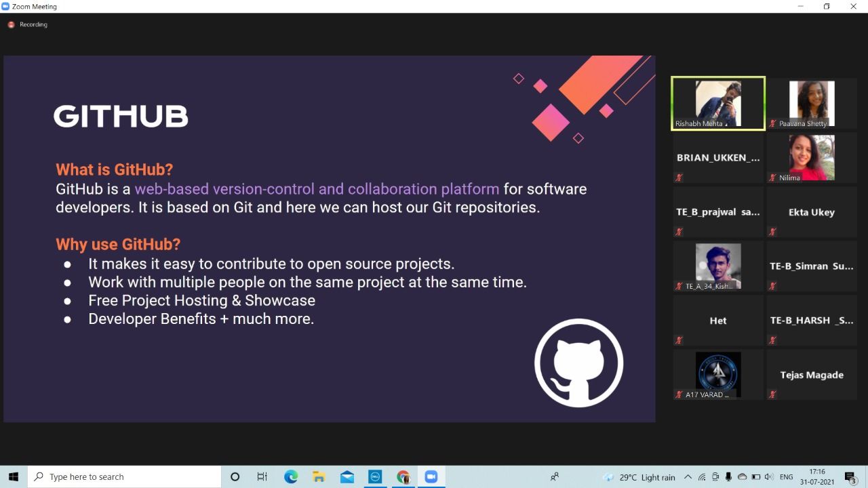868x488 pixels.
Task: Click muted mic icon on Het tile
Action: pos(679,340)
